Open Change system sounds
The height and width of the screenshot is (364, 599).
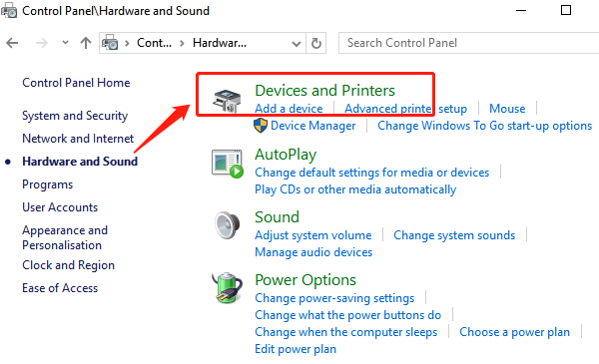pyautogui.click(x=454, y=235)
